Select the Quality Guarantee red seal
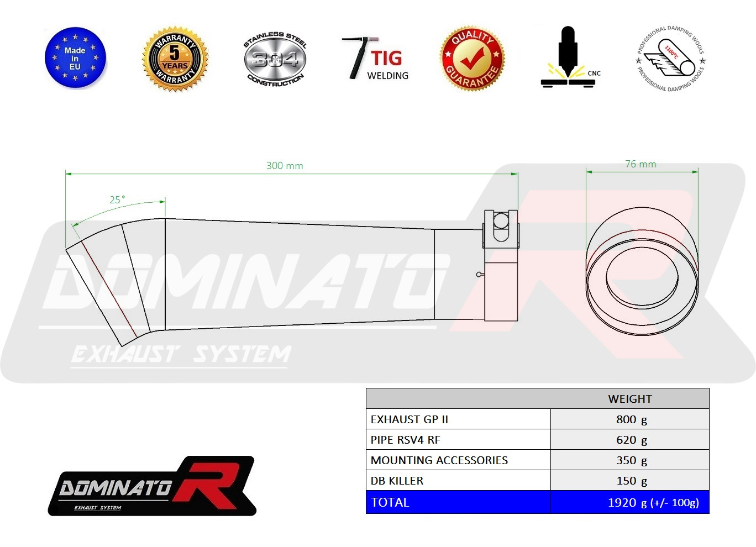 (x=472, y=59)
